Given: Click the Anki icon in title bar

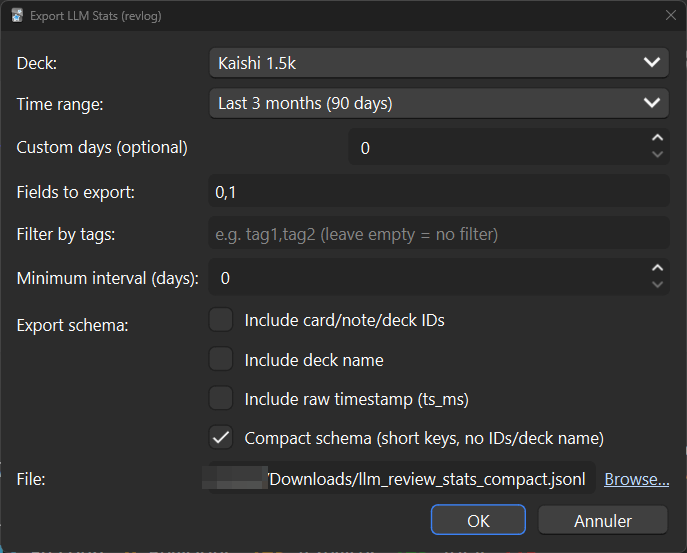Looking at the screenshot, I should coord(17,16).
